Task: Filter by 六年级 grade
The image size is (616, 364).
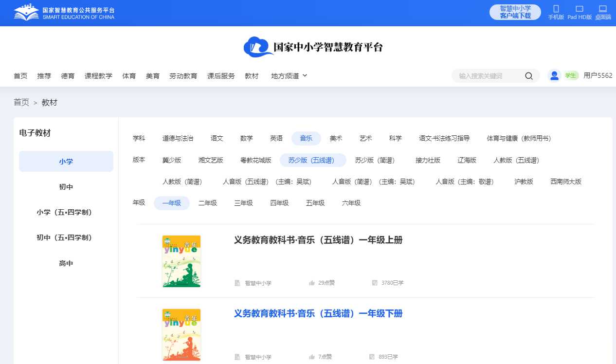Action: [x=351, y=203]
